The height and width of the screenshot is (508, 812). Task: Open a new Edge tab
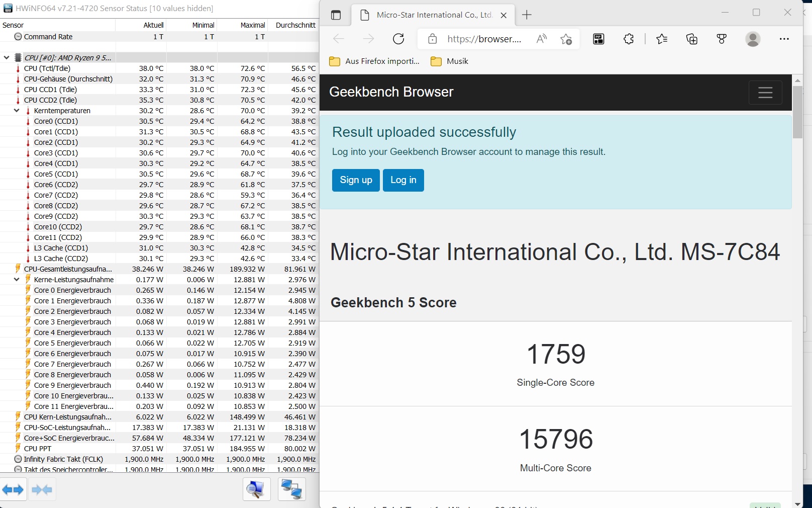pyautogui.click(x=527, y=15)
